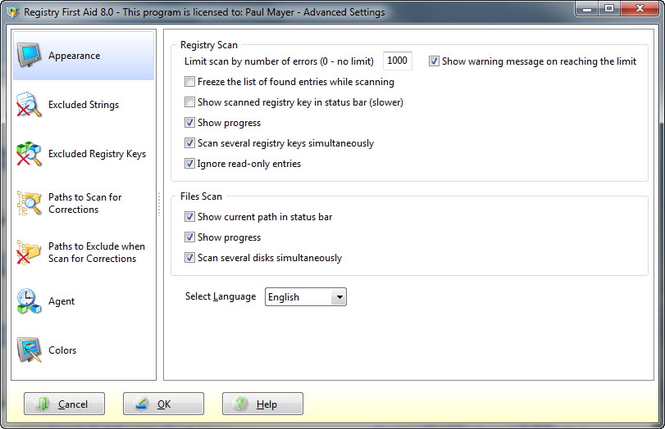Click the Paths to Scan for Corrections folder icon

click(29, 203)
